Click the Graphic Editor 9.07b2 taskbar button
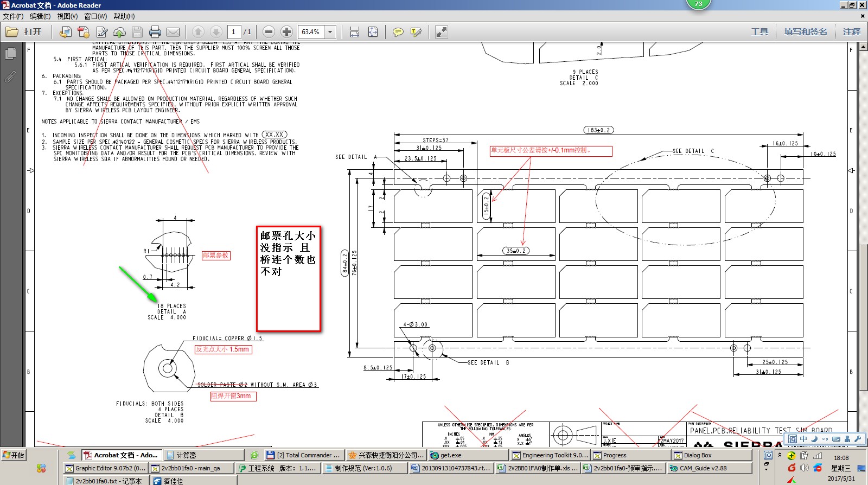The width and height of the screenshot is (868, 485). 105,468
